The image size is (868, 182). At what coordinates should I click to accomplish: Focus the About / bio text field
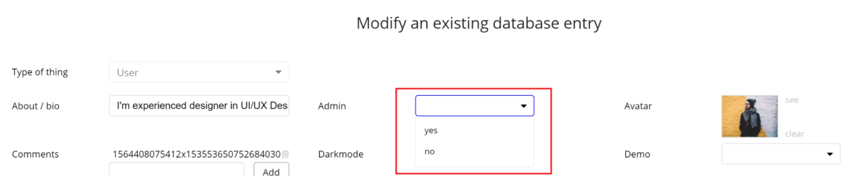(199, 106)
